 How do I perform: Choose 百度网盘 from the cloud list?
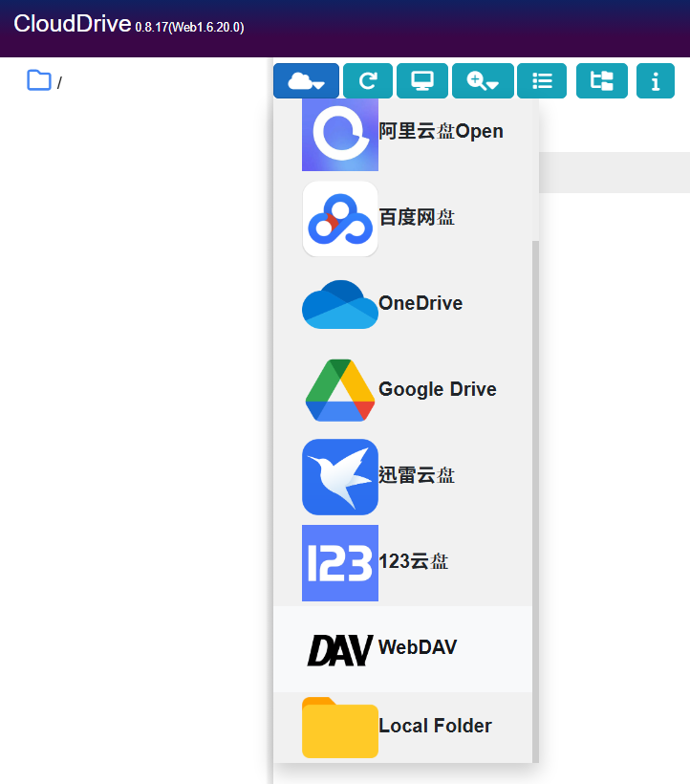point(402,218)
